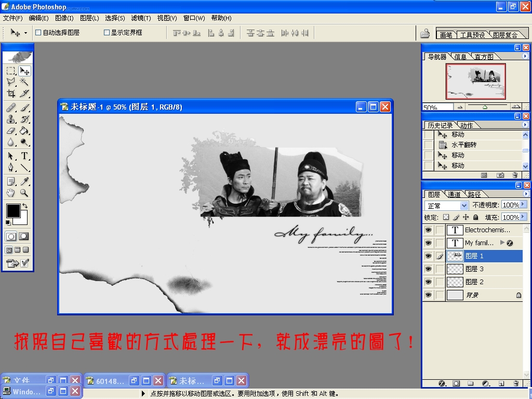
Task: Enable Auto Select Layer checkbox
Action: (38, 33)
